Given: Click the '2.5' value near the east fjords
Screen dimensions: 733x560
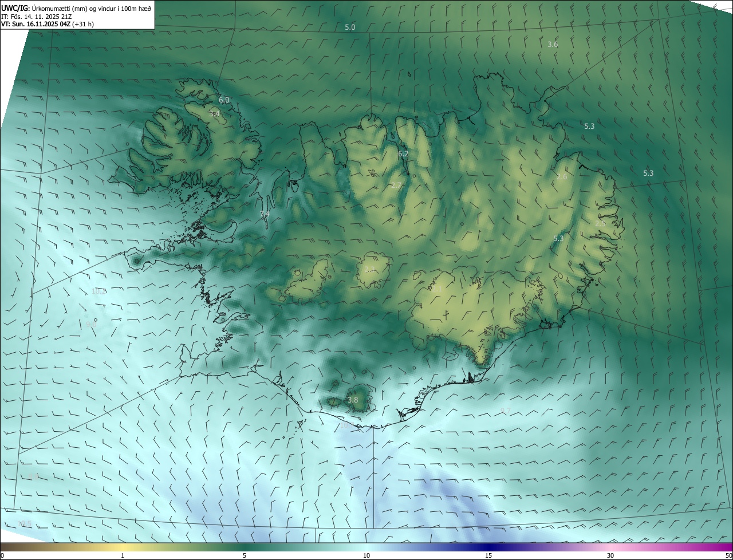Looking at the screenshot, I should pyautogui.click(x=600, y=223).
